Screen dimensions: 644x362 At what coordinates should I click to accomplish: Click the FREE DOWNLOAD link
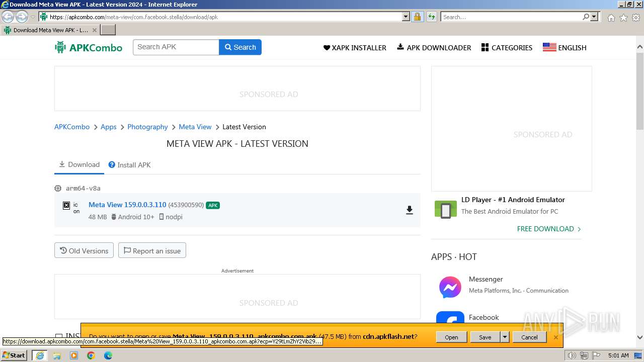pyautogui.click(x=549, y=229)
